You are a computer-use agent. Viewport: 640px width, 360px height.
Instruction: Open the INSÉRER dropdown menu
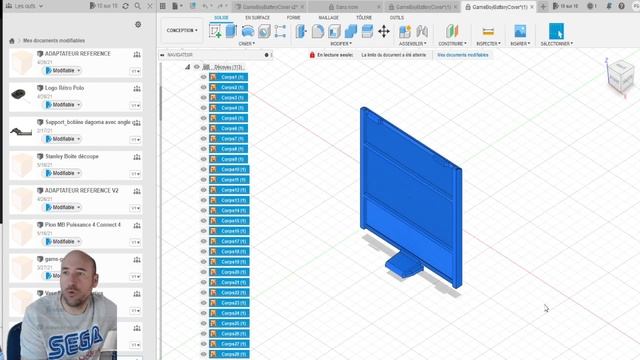click(520, 44)
